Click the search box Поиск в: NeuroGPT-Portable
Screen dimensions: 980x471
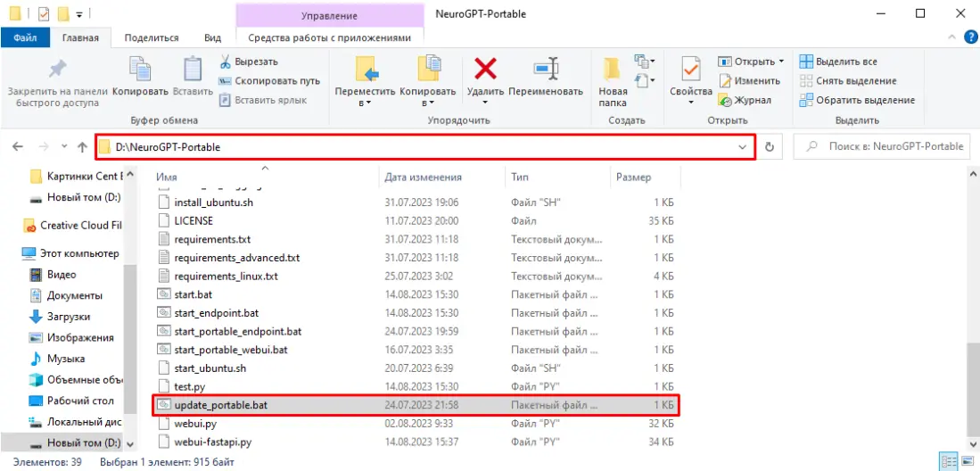click(x=881, y=147)
